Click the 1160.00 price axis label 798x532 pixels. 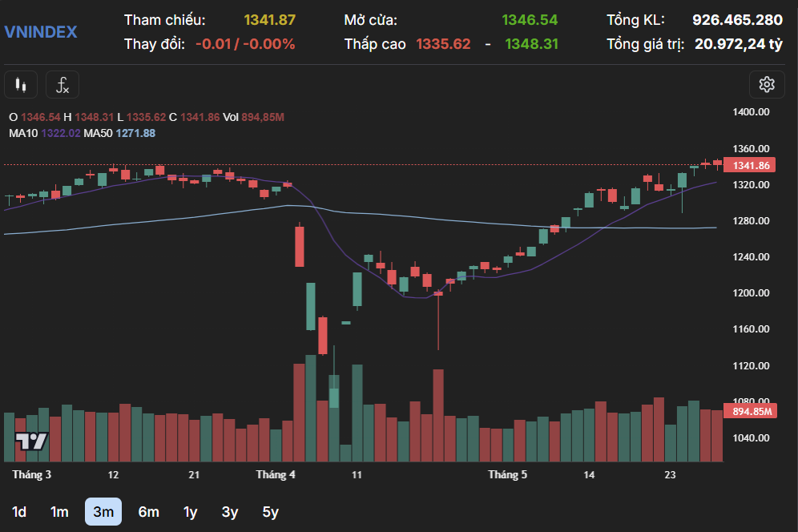point(752,328)
